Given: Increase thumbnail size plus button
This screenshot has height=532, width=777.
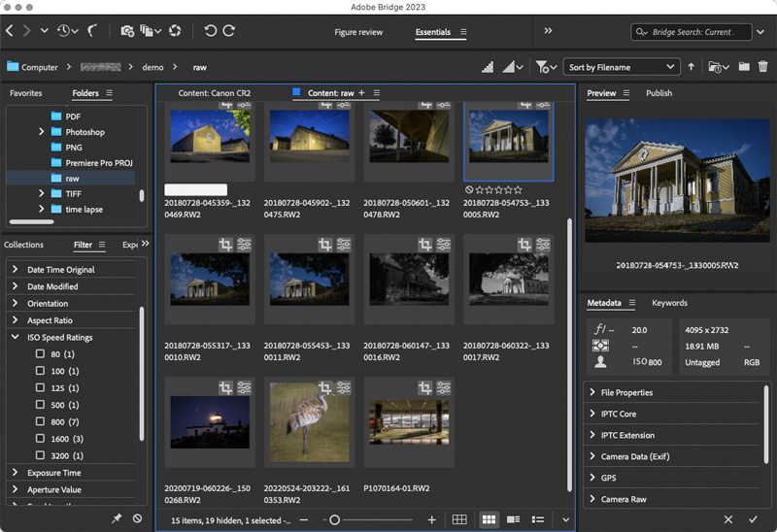Looking at the screenshot, I should coord(431,519).
